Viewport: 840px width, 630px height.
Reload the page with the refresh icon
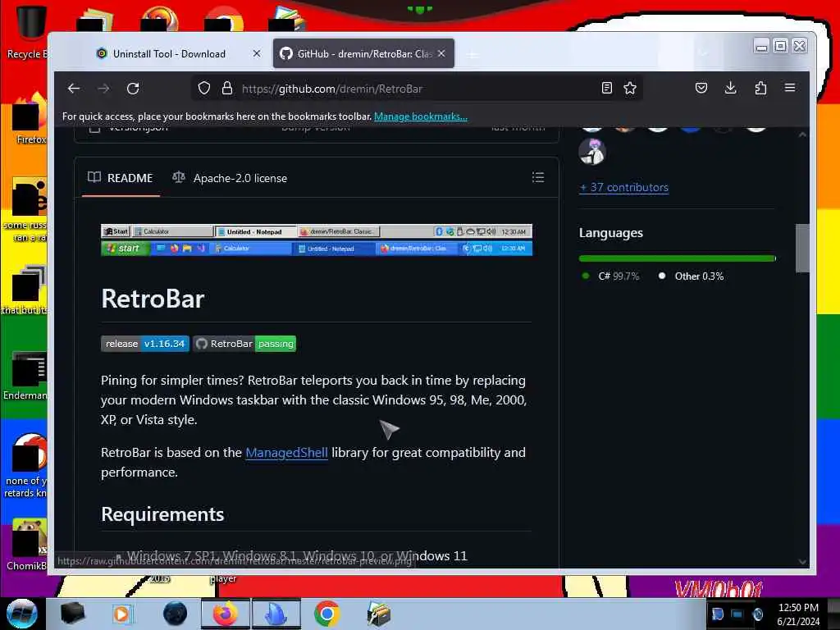click(x=133, y=89)
